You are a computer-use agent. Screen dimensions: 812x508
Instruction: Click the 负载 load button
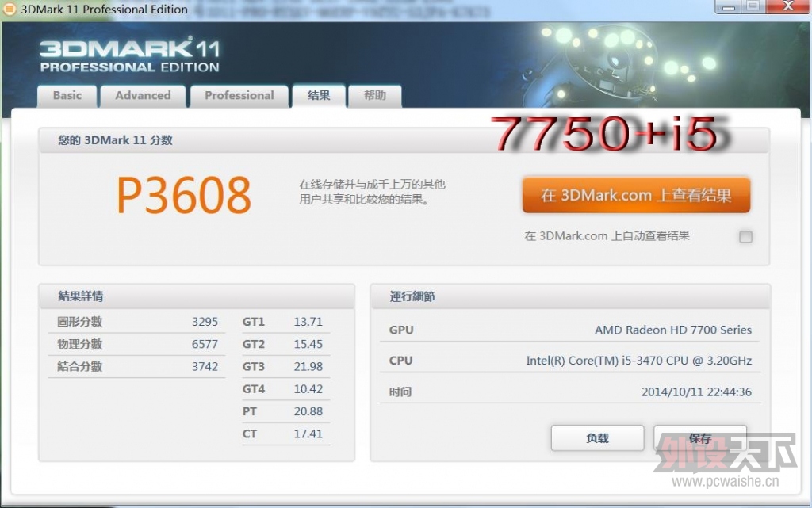597,438
